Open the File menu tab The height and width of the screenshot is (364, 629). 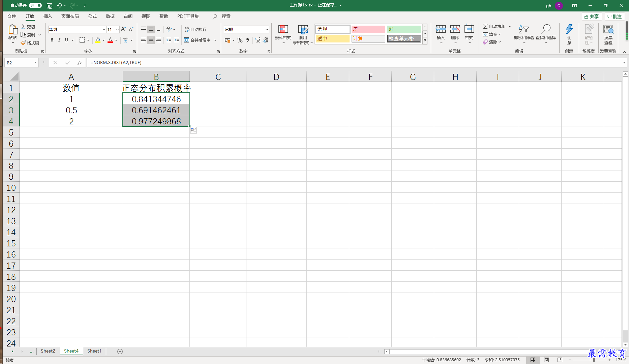click(x=12, y=16)
